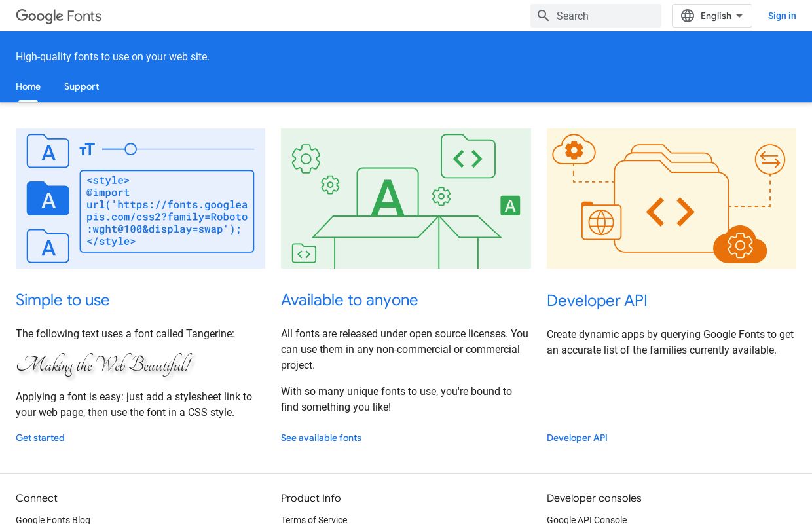This screenshot has height=524, width=812.
Task: Click the Product Info footer heading
Action: tap(311, 498)
